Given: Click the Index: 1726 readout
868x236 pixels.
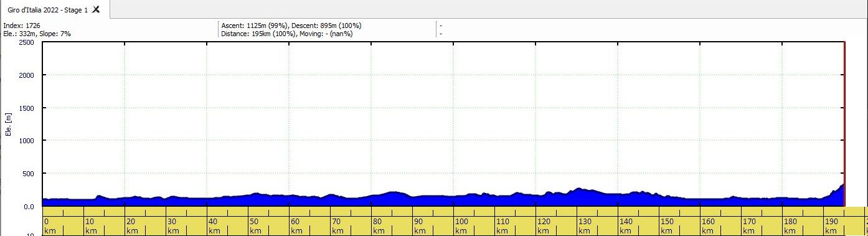Looking at the screenshot, I should click(x=22, y=26).
